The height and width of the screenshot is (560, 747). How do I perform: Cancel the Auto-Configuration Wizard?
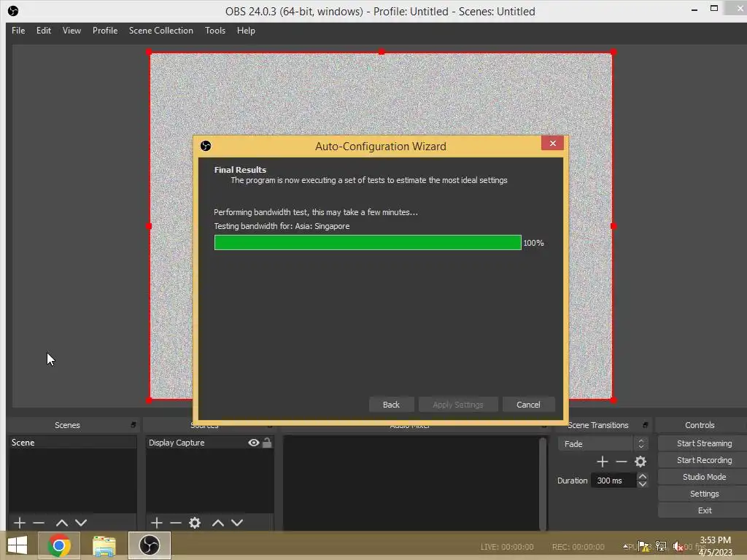pyautogui.click(x=528, y=405)
